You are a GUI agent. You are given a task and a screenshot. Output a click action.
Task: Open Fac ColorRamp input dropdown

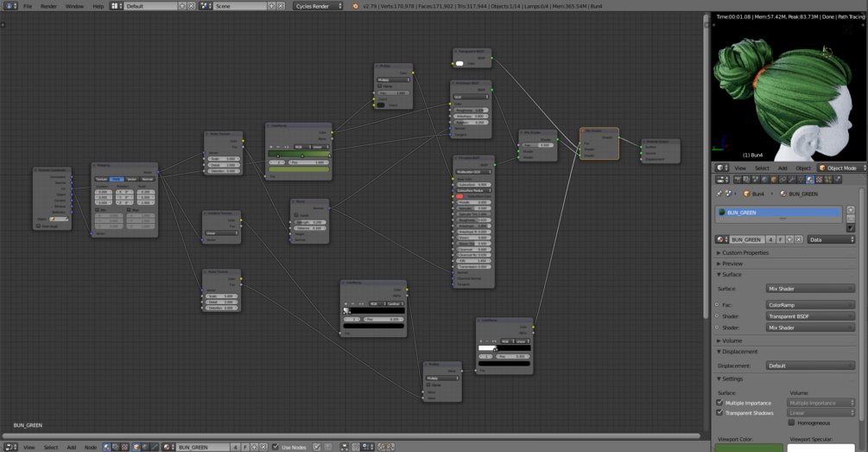(x=810, y=305)
